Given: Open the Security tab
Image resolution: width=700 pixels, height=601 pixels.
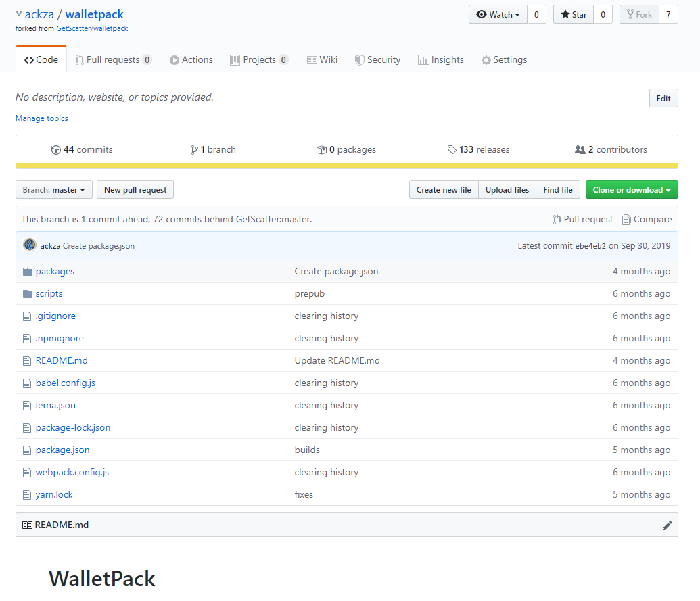Looking at the screenshot, I should [x=377, y=59].
